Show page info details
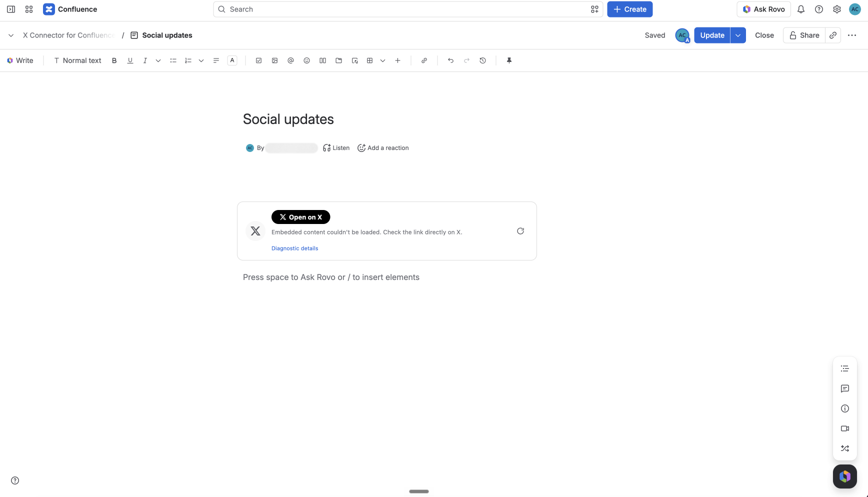This screenshot has height=497, width=868. click(x=845, y=408)
